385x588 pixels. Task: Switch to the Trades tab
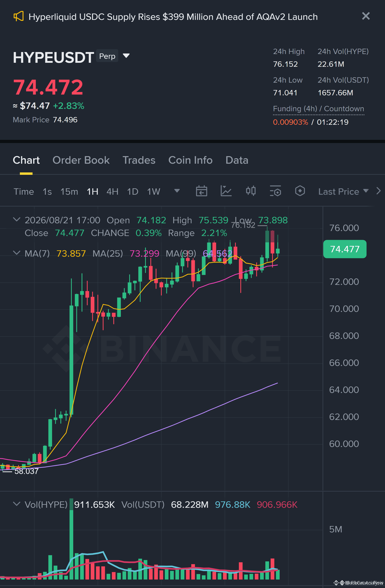point(139,160)
